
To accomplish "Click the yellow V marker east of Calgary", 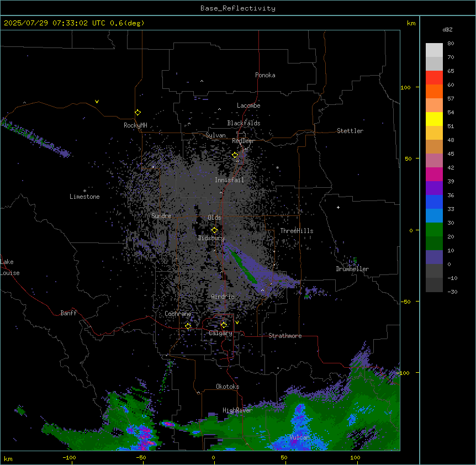I will pyautogui.click(x=237, y=323).
